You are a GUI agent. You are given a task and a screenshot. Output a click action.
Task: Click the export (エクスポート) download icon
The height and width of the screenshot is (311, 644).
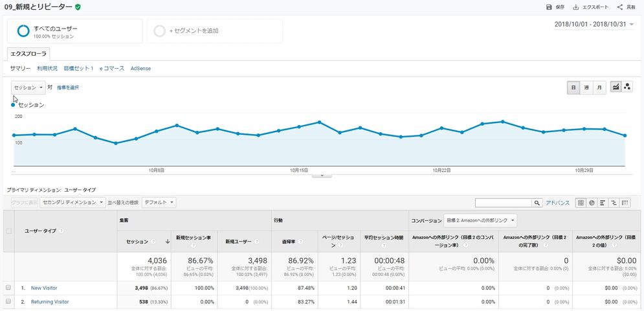click(576, 7)
